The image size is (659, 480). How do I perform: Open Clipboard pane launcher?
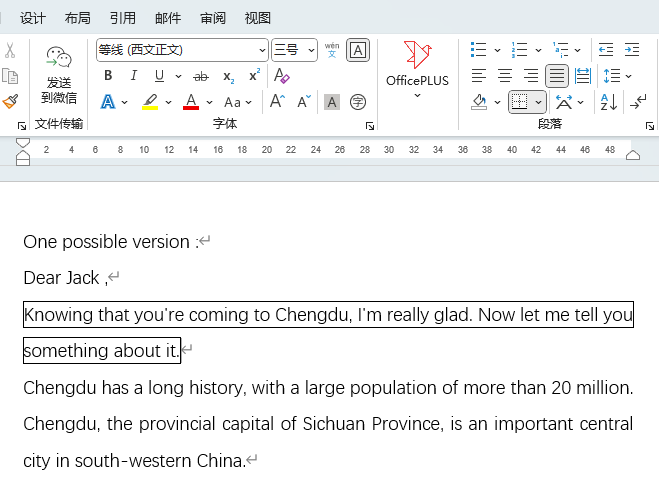[x=22, y=126]
